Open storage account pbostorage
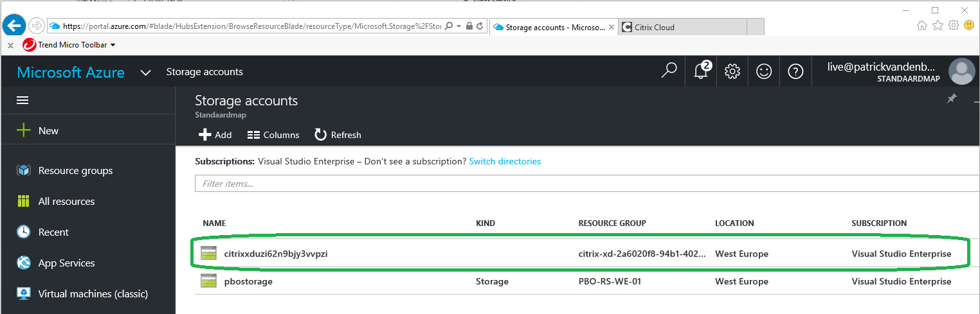The width and height of the screenshot is (980, 314). (248, 281)
